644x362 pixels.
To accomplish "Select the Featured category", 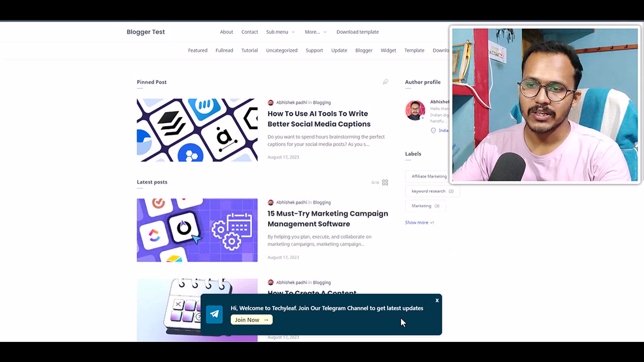I will click(198, 50).
